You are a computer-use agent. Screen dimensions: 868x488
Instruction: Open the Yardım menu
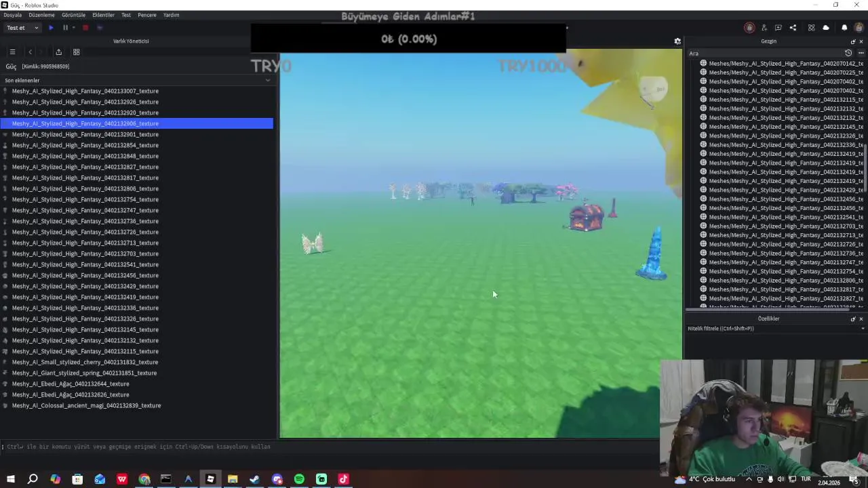coord(171,15)
